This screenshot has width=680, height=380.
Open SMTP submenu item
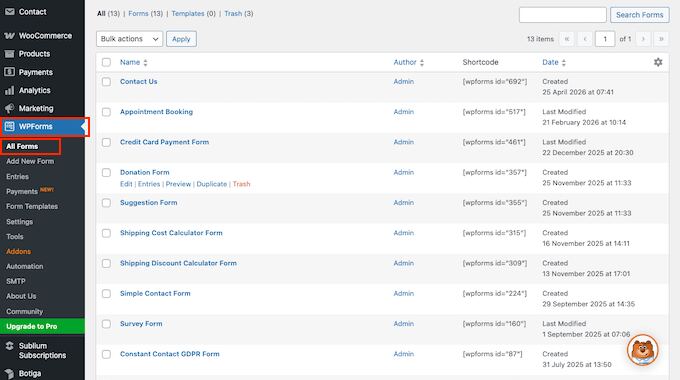coord(16,281)
